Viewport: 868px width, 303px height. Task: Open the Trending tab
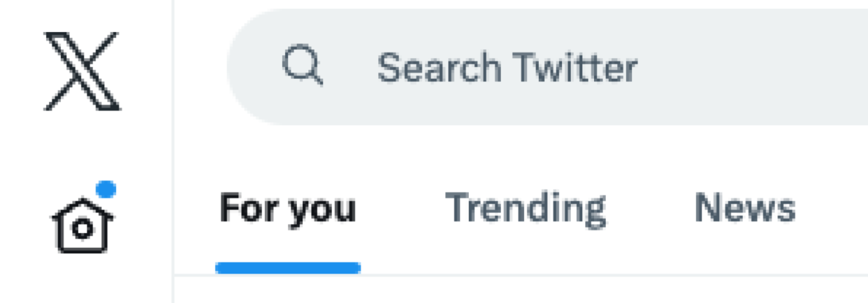click(x=526, y=208)
